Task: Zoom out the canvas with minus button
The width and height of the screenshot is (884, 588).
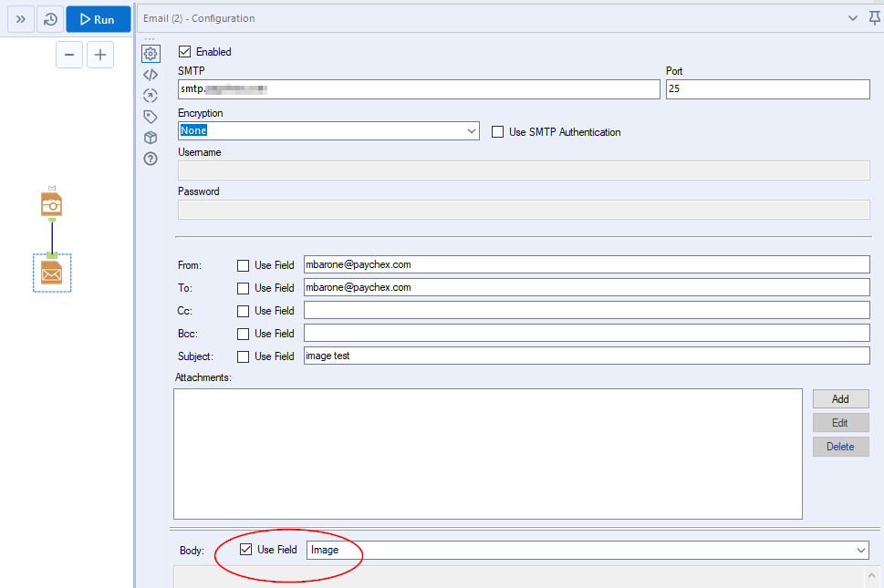Action: (69, 55)
